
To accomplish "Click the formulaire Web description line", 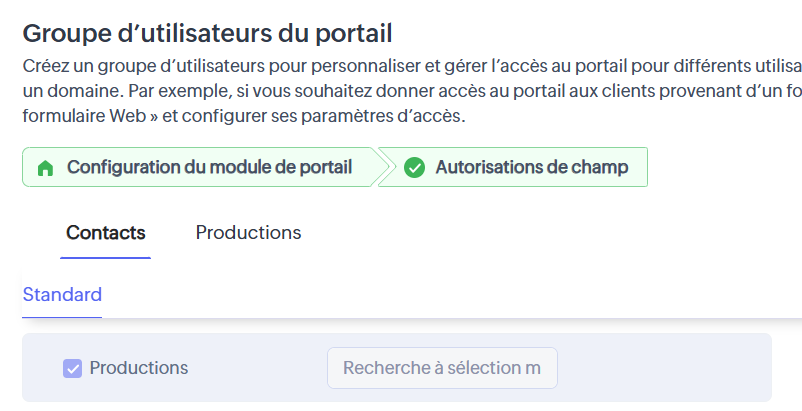I will [x=244, y=116].
